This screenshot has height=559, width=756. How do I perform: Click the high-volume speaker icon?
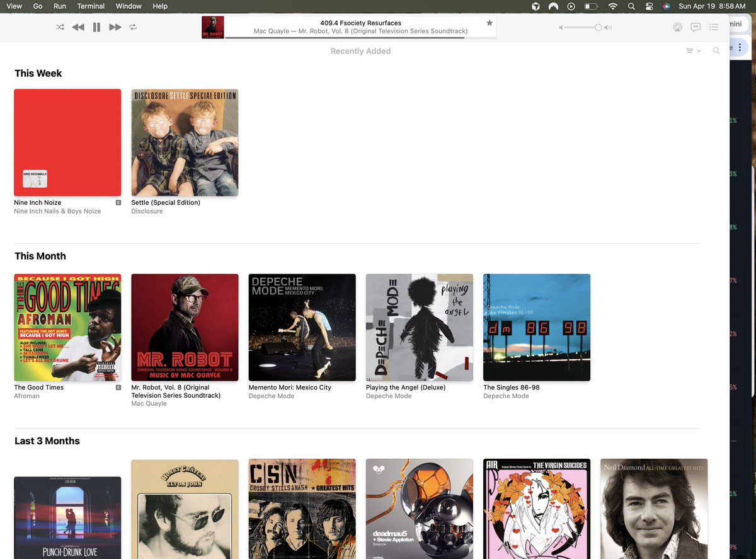click(x=608, y=27)
